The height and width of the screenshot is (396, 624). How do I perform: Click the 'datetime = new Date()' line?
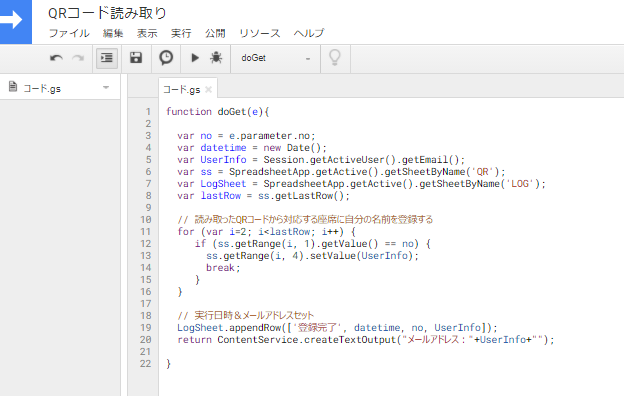[252, 148]
